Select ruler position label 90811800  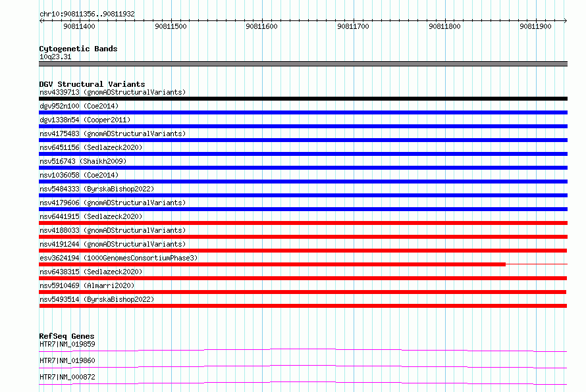[444, 26]
